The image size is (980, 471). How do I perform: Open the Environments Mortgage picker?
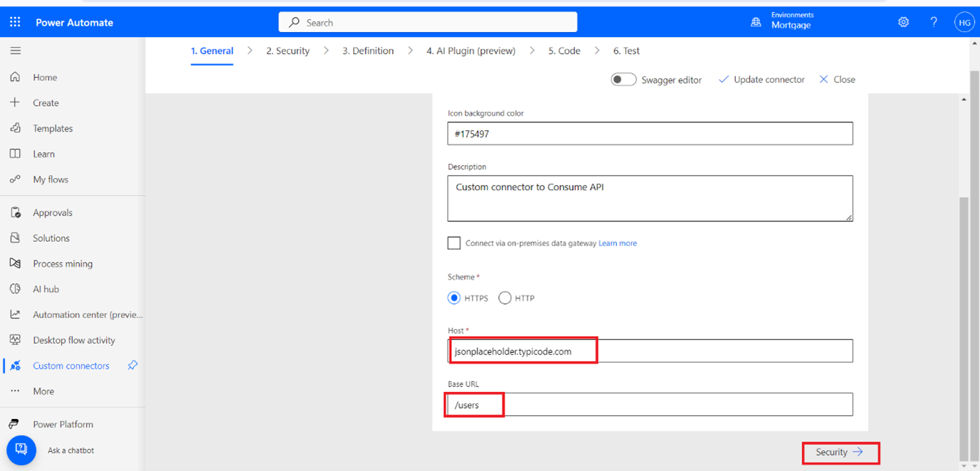pyautogui.click(x=782, y=21)
